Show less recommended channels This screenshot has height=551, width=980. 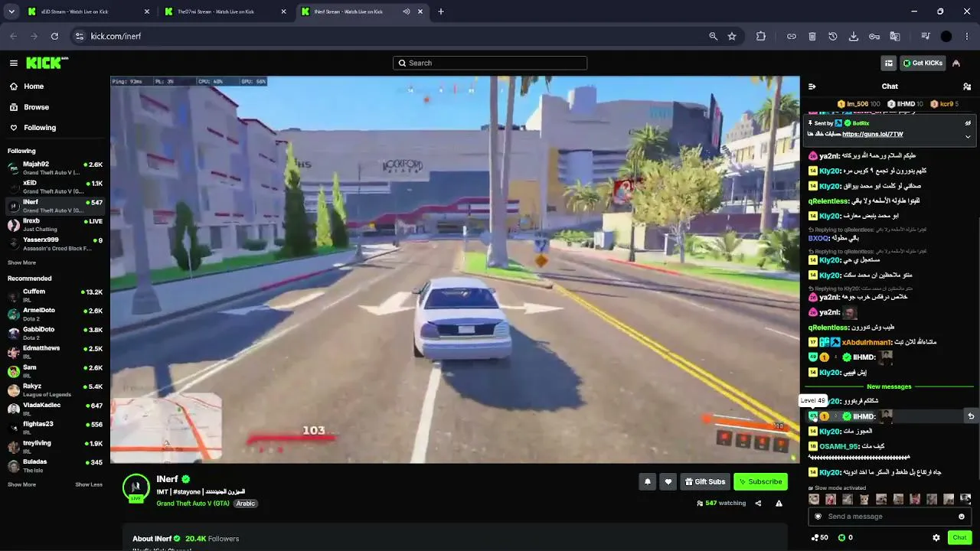89,484
